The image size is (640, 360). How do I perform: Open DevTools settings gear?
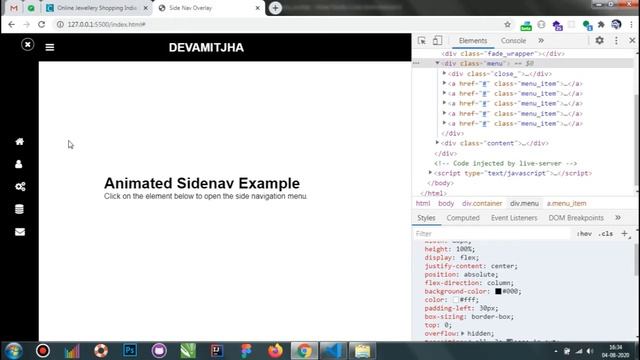click(x=600, y=40)
